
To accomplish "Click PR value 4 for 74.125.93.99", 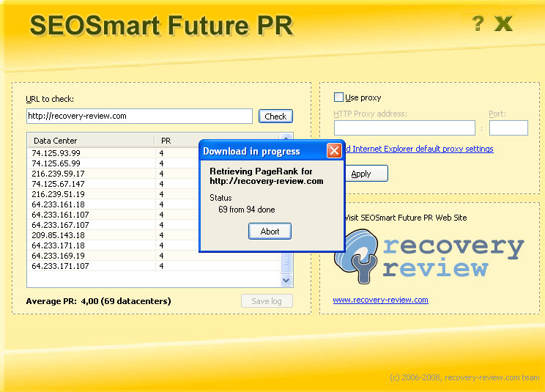I will pos(161,153).
